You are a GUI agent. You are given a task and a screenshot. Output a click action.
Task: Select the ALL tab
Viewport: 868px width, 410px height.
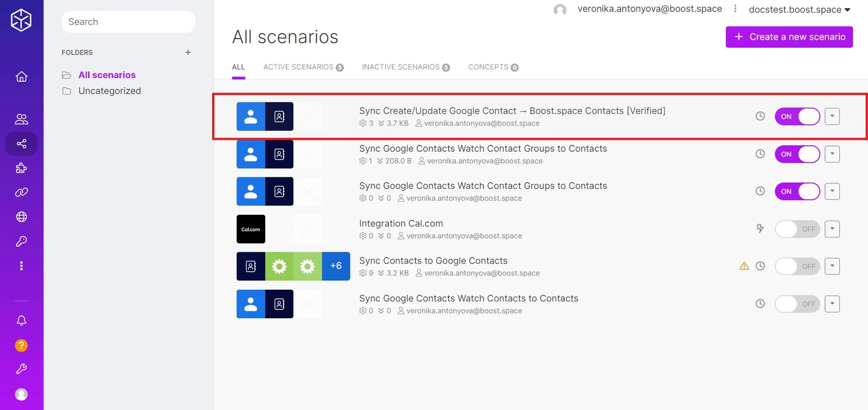(x=239, y=67)
